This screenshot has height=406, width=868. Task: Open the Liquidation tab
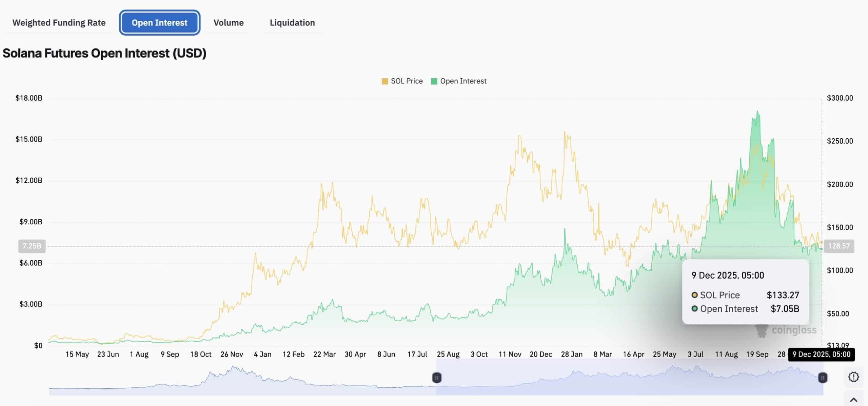pyautogui.click(x=292, y=23)
